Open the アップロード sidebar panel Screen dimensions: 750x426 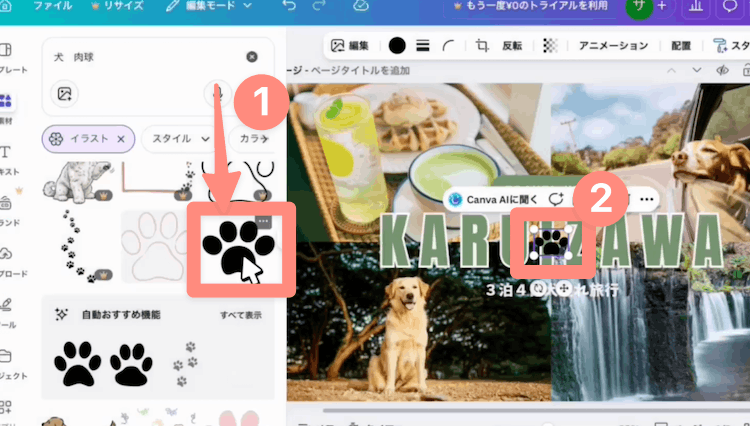tap(10, 262)
